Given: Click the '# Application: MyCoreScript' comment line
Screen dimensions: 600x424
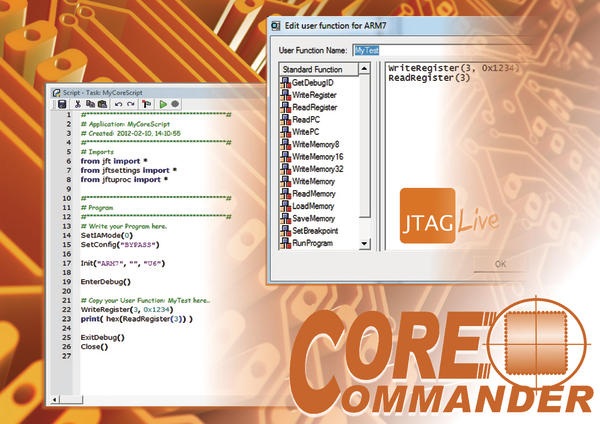Looking at the screenshot, I should click(125, 124).
